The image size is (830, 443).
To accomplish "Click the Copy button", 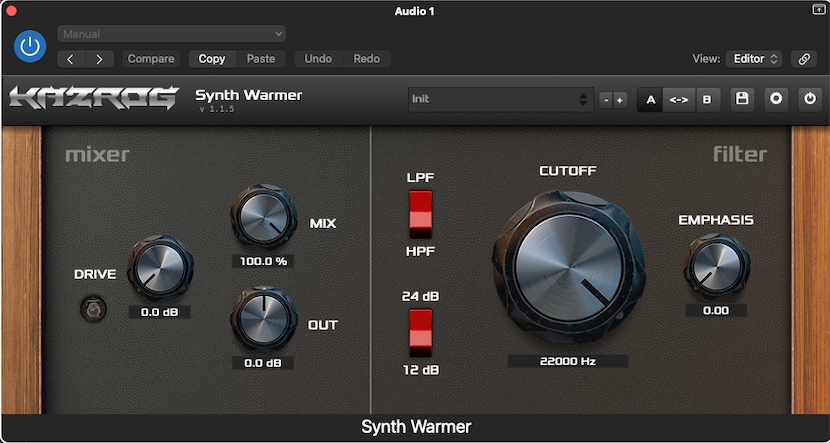I will click(212, 59).
